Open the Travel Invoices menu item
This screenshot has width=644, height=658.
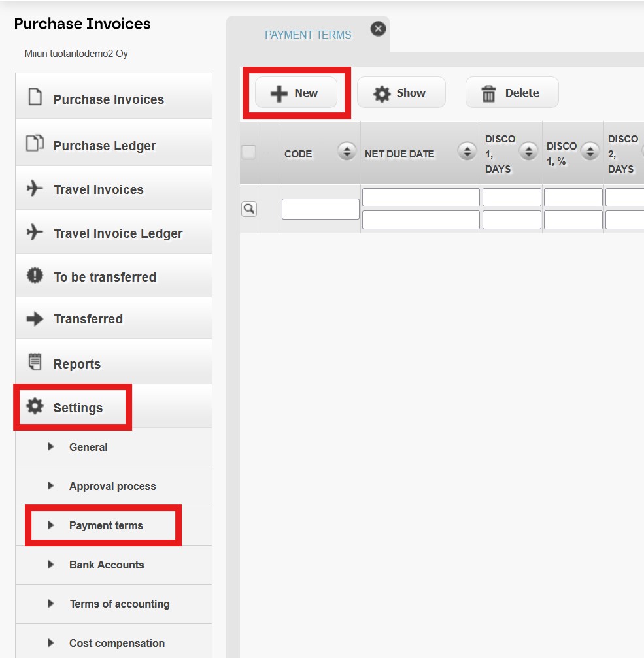tap(114, 188)
